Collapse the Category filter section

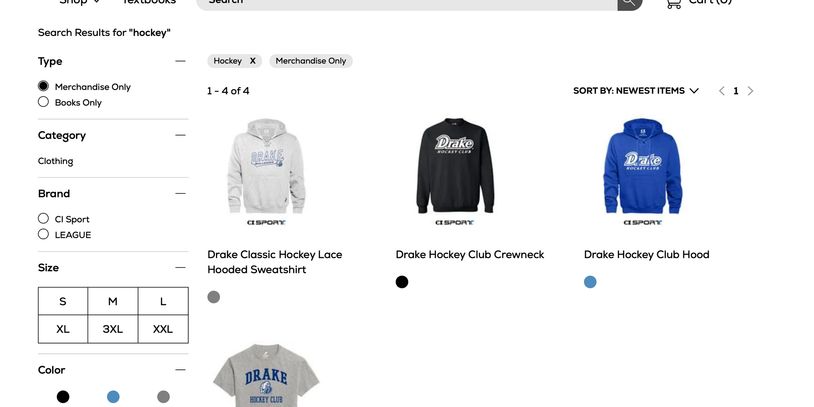coord(180,135)
